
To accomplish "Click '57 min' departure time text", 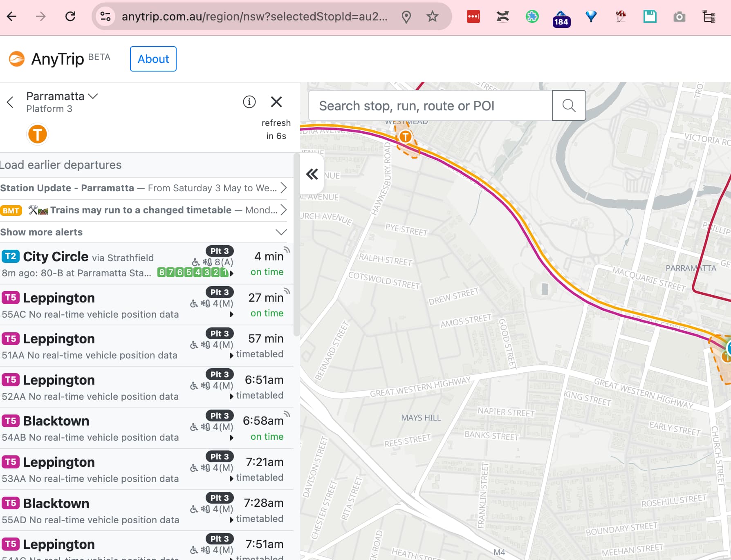I will (x=266, y=338).
